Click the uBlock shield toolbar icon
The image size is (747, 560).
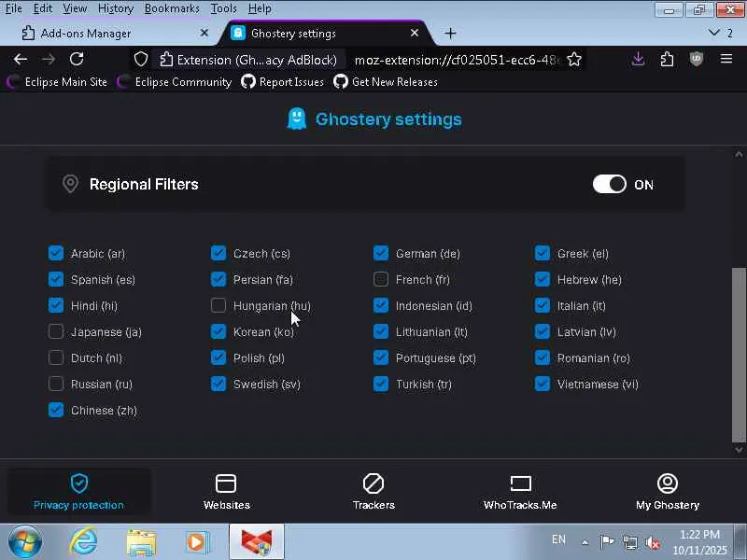click(x=696, y=59)
